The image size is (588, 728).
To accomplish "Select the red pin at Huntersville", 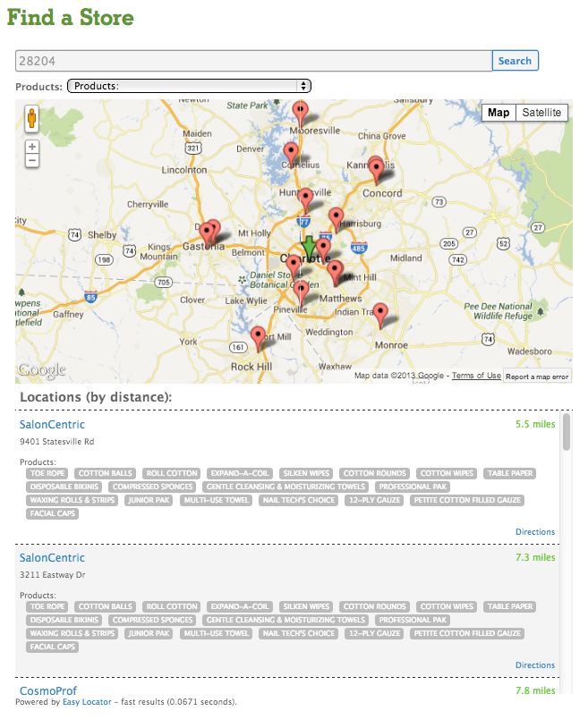I will coord(306,200).
